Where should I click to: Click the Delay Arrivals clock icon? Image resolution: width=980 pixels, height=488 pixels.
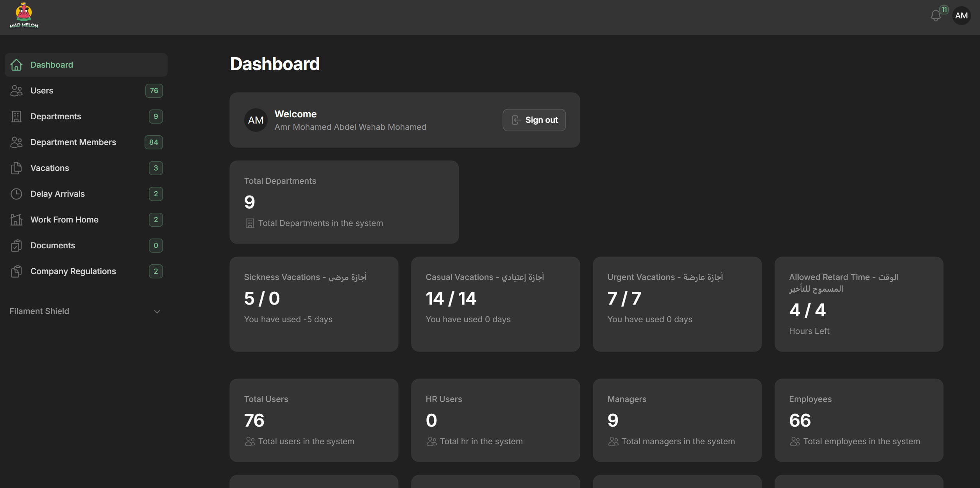[16, 194]
